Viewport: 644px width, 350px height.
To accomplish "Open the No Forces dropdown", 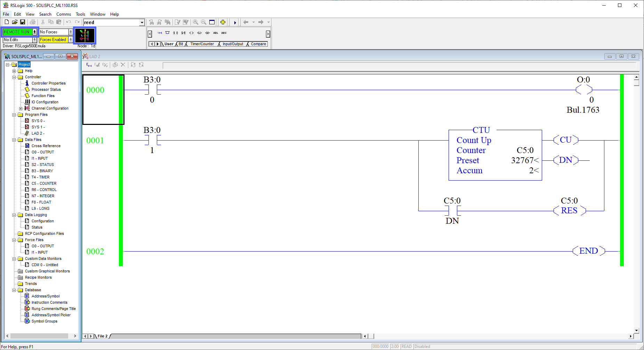I will pyautogui.click(x=71, y=32).
